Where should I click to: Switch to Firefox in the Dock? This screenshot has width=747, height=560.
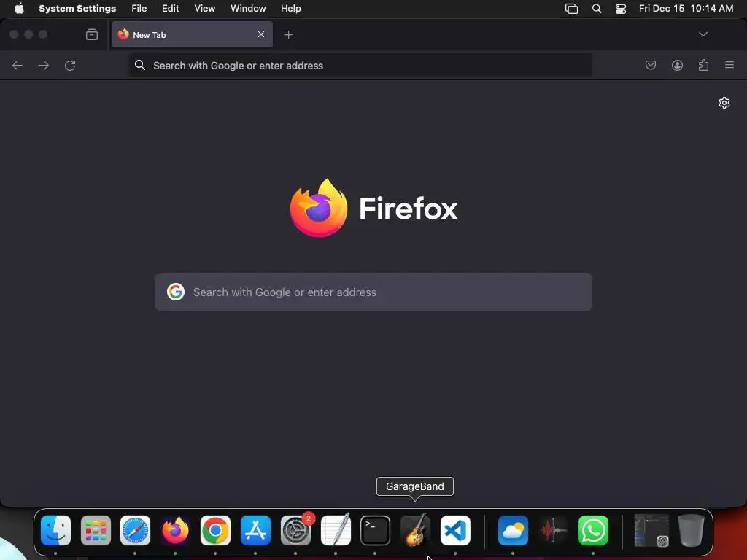pos(175,531)
